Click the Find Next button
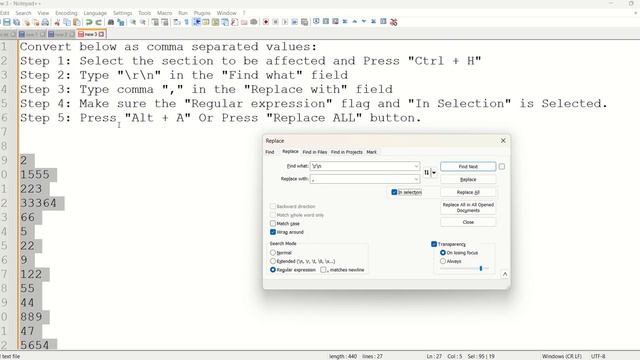The height and width of the screenshot is (360, 640). pos(468,167)
